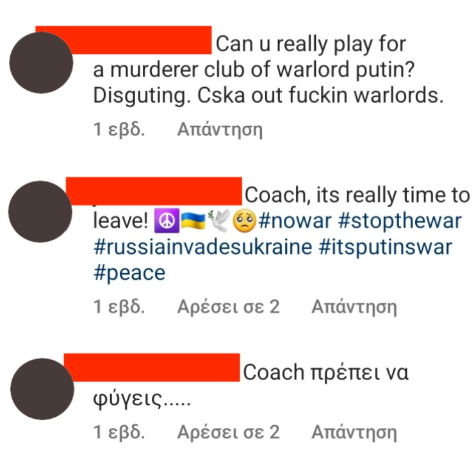Open the #itsputinswar hashtag
The image size is (476, 463).
[x=386, y=247]
